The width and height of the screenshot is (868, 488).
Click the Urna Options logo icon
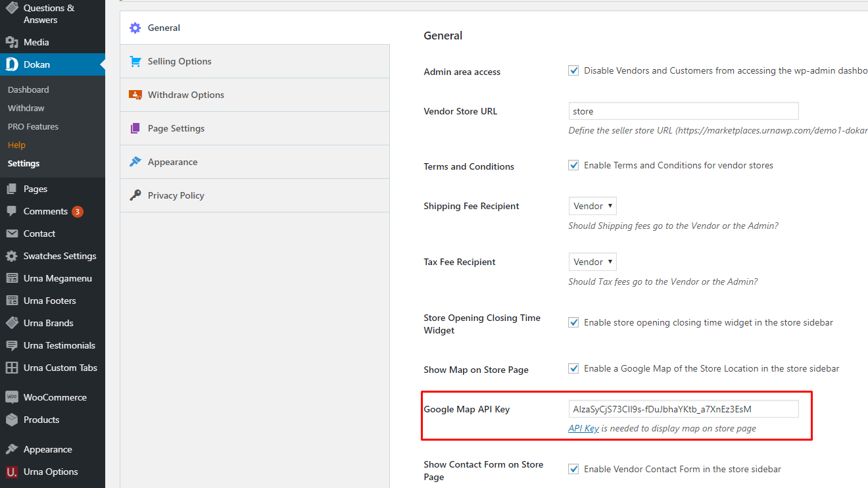(12, 472)
